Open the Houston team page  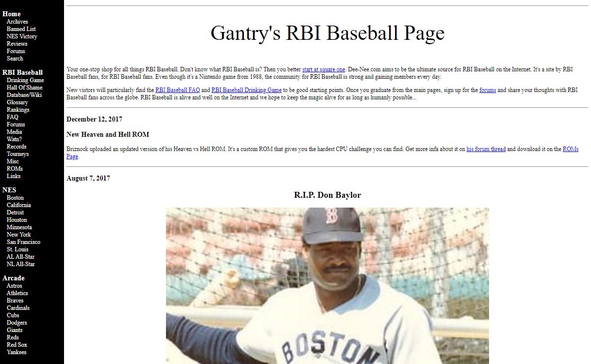[17, 220]
